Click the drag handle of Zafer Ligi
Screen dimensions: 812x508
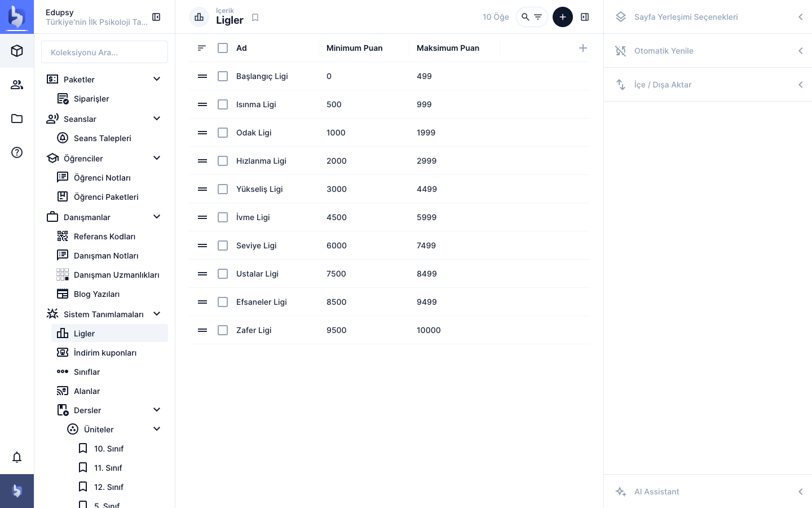click(x=202, y=330)
